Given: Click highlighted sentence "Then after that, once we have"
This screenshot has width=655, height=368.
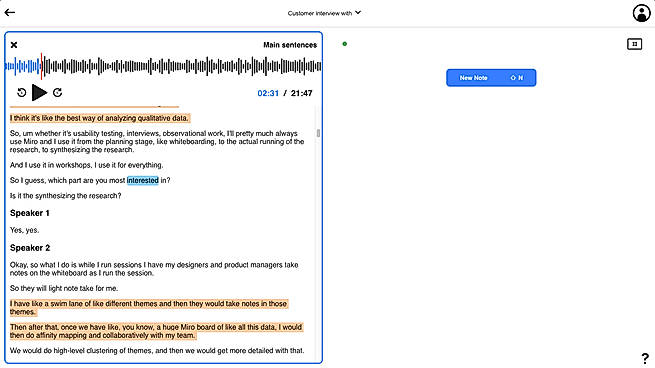Looking at the screenshot, I should click(x=156, y=331).
